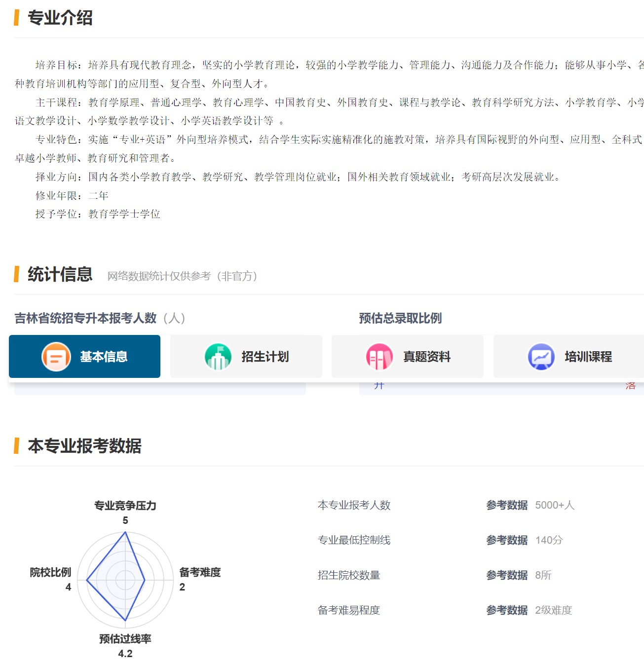Click the 吉林省统招专升本报考人数 heading
The image size is (644, 665).
click(87, 318)
